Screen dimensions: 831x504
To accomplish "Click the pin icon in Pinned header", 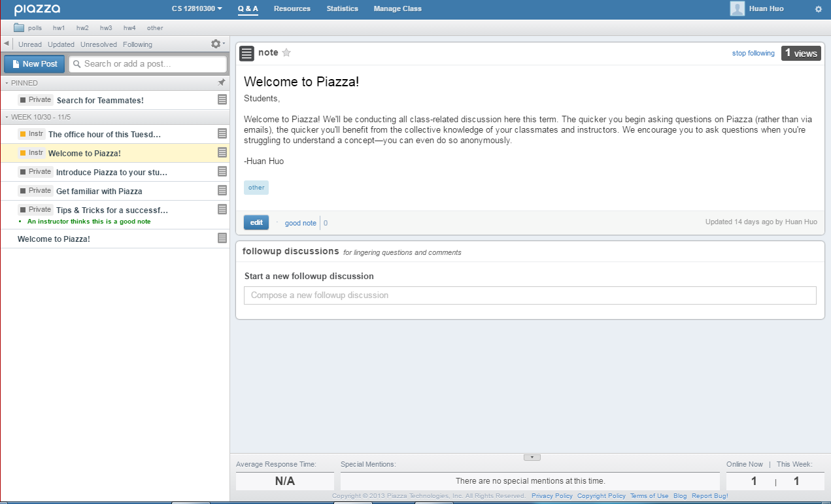I will pyautogui.click(x=222, y=82).
